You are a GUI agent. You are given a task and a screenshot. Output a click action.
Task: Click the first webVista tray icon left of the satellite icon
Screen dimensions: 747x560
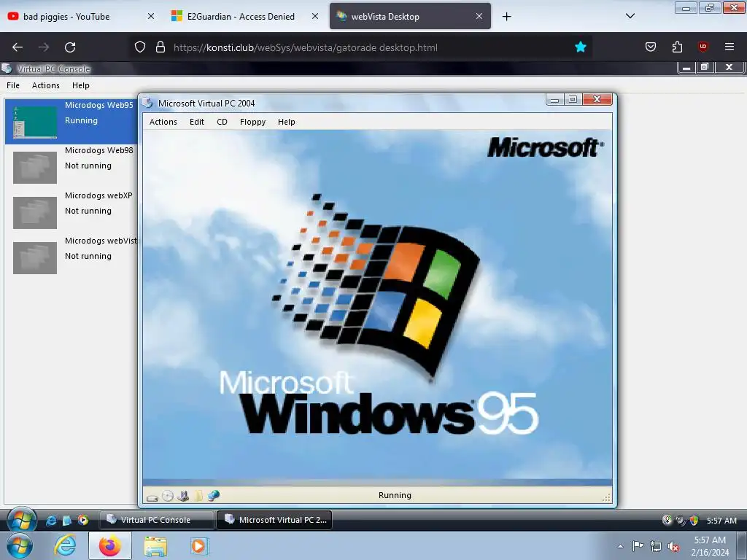[x=667, y=520]
